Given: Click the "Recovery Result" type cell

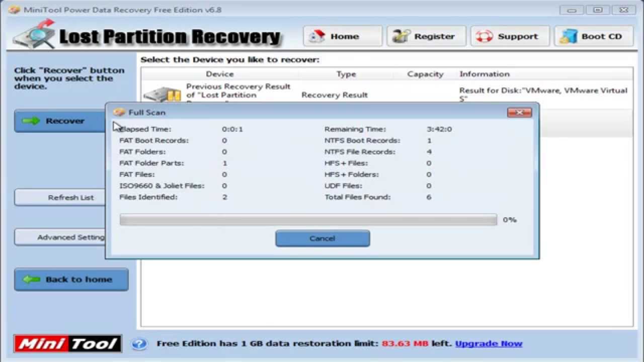Looking at the screenshot, I should point(335,95).
